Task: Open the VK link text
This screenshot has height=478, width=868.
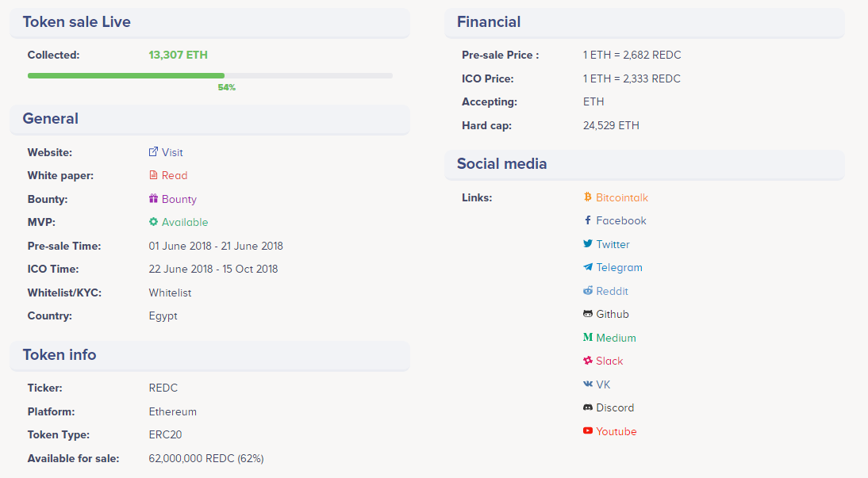Action: click(603, 384)
